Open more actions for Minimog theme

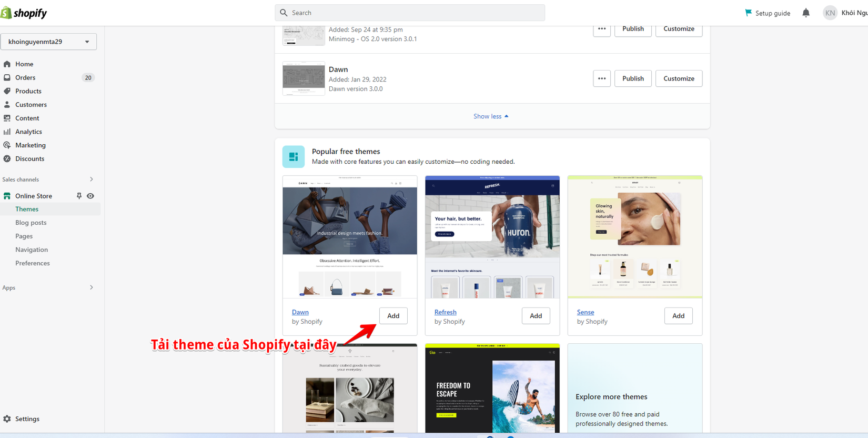[x=602, y=29]
